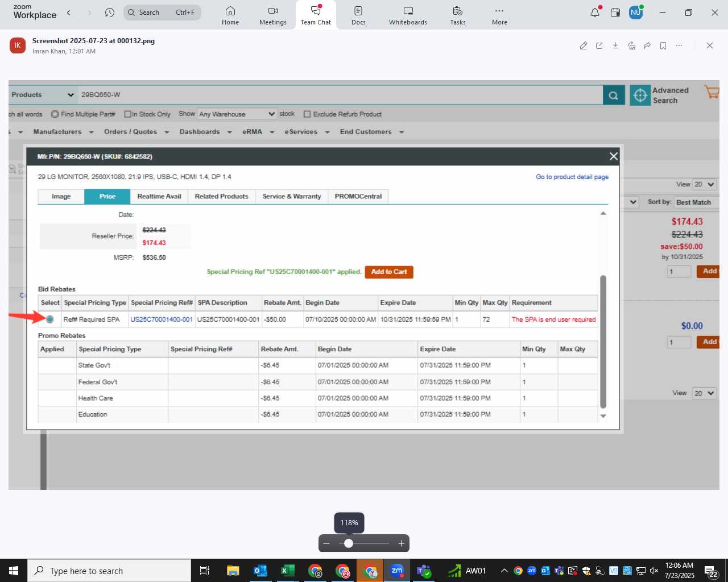Open Special Pricing Ref# US25C70001400-001 link
Image resolution: width=728 pixels, height=582 pixels.
click(162, 319)
